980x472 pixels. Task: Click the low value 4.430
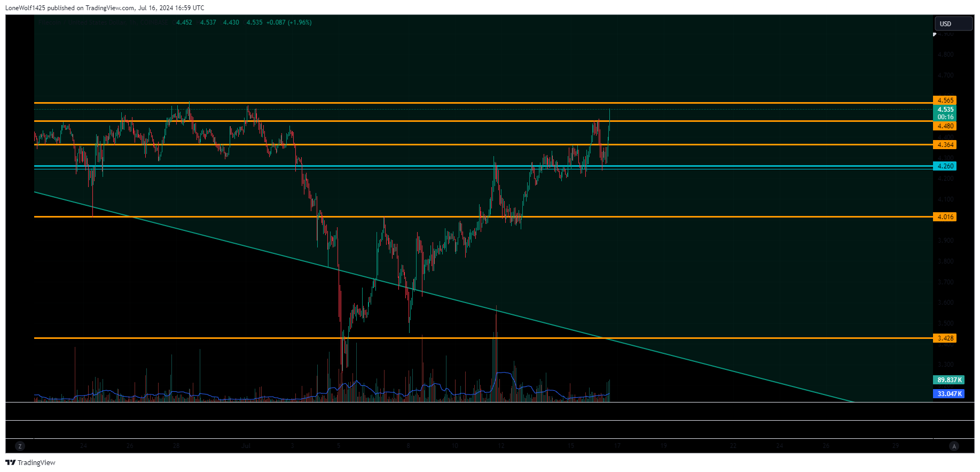pos(231,22)
